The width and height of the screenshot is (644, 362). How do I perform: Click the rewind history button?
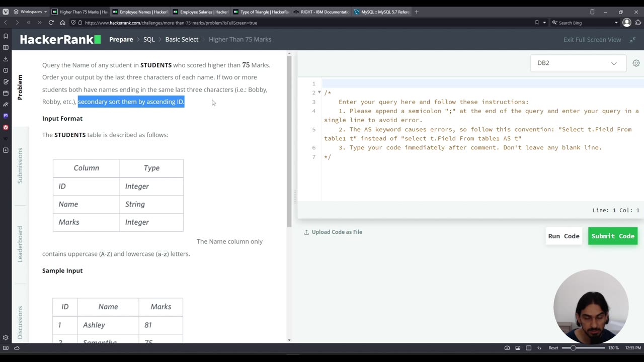pos(28,23)
